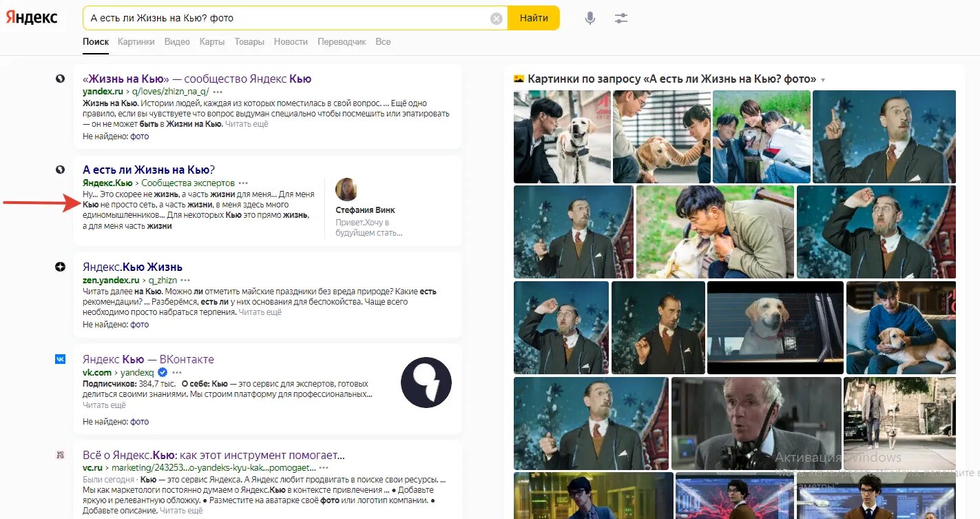Click the Яндекс logo
Viewport: 980px width, 519px height.
pos(32,18)
